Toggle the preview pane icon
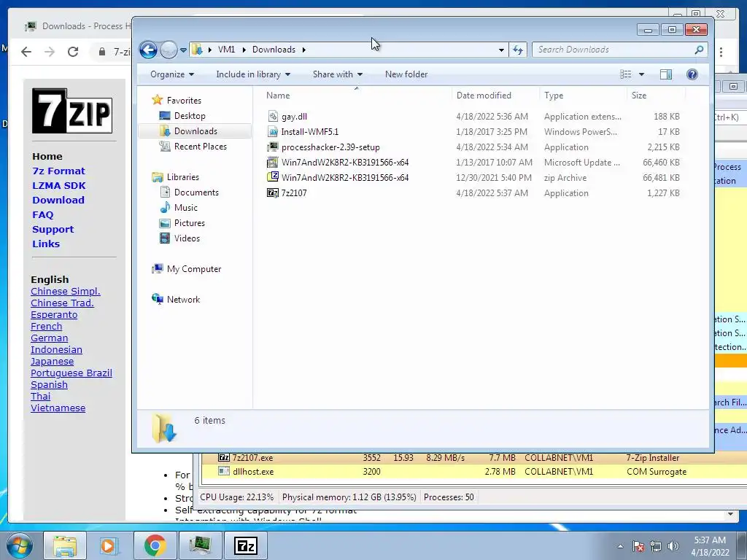Viewport: 747px width, 560px height. 666,74
